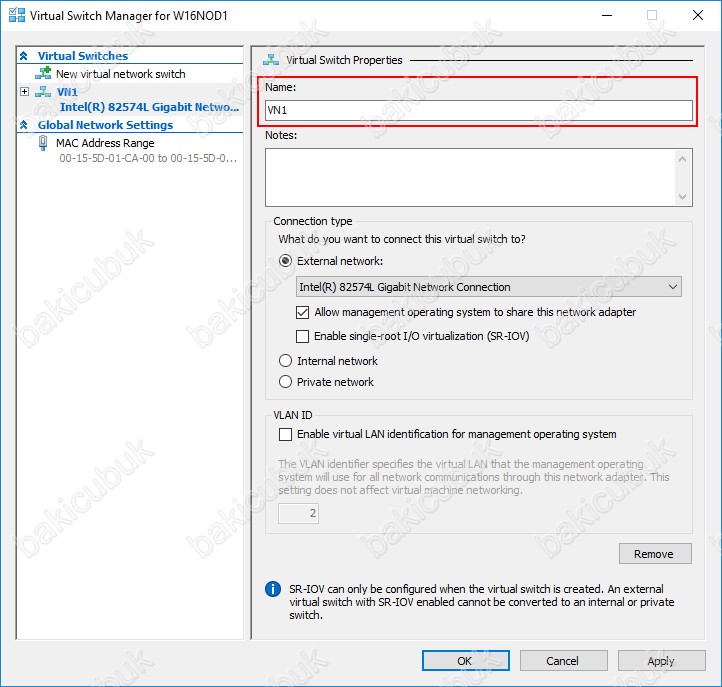Minimize the Virtual Switch Manager window
Image resolution: width=722 pixels, height=687 pixels.
pyautogui.click(x=607, y=15)
